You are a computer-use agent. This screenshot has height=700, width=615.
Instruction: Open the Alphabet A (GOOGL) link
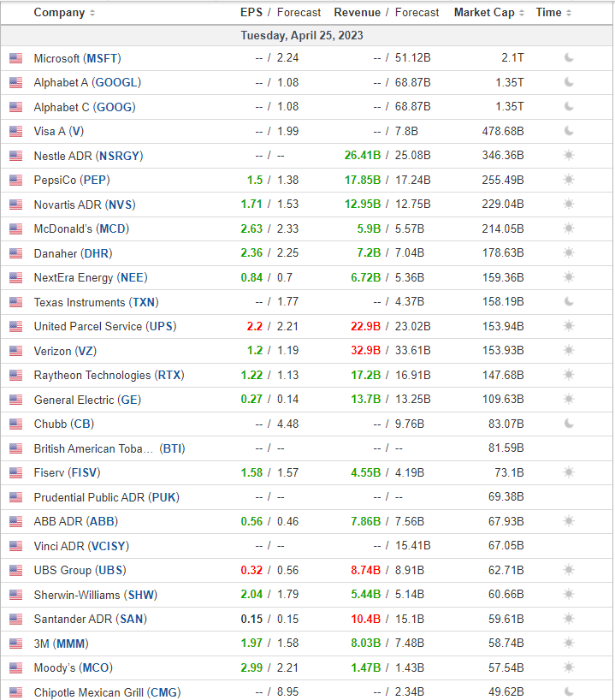[87, 82]
